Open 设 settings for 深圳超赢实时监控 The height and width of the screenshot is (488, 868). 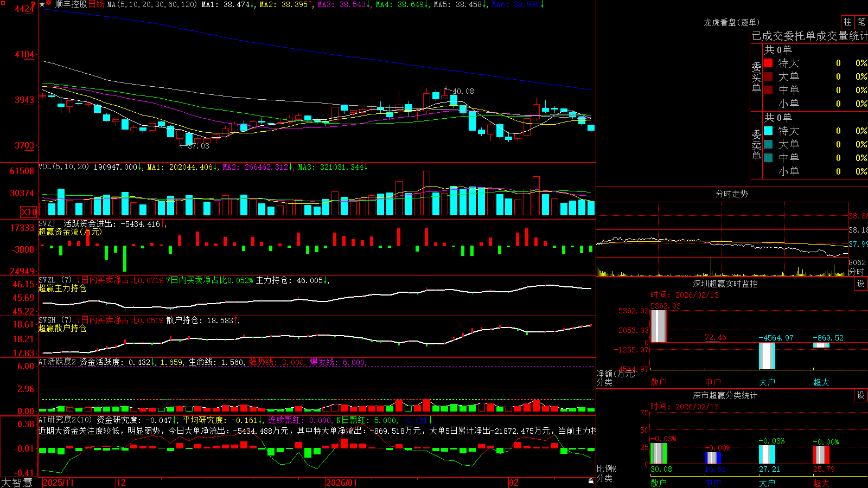[861, 284]
